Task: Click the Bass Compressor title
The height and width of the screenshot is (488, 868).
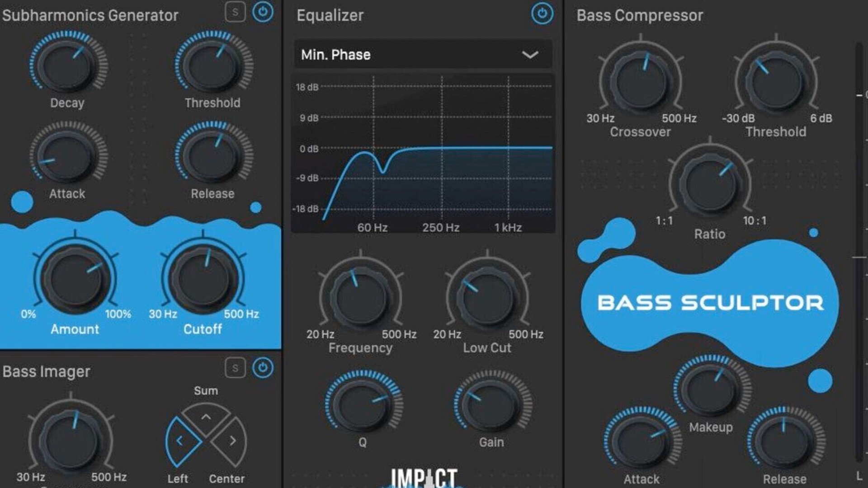Action: (x=640, y=15)
